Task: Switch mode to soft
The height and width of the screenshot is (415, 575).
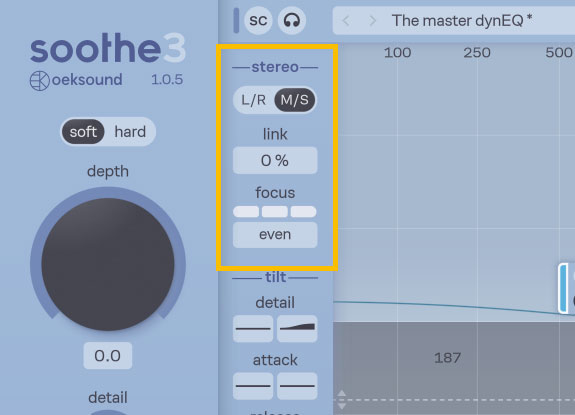Action: coord(83,132)
